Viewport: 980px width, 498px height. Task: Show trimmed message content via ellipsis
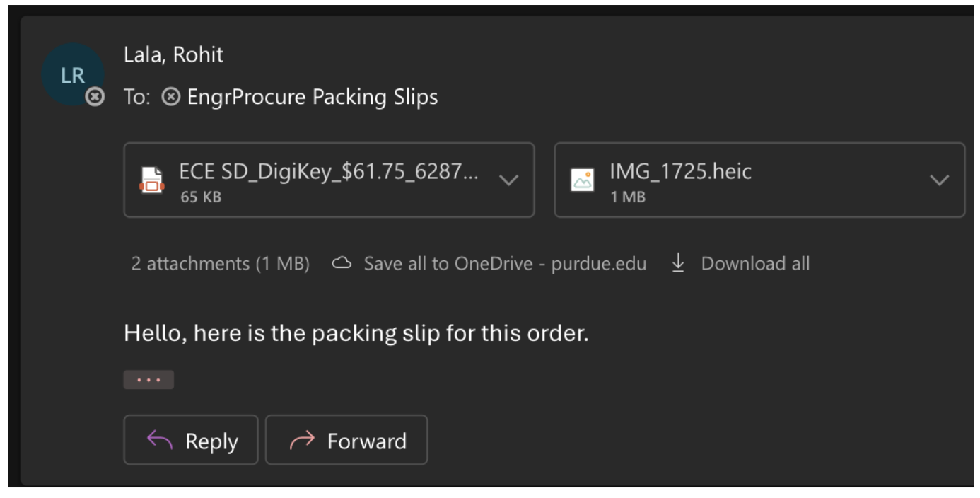[148, 380]
